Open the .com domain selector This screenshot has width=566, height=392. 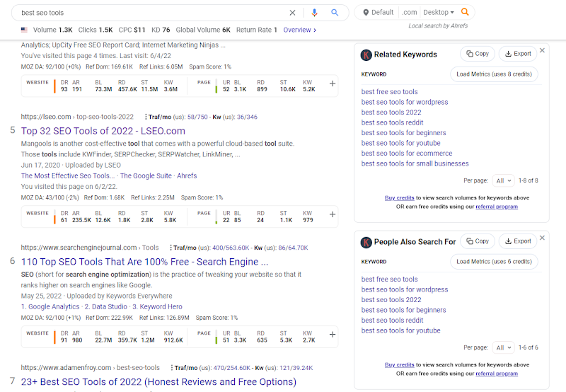pyautogui.click(x=410, y=13)
